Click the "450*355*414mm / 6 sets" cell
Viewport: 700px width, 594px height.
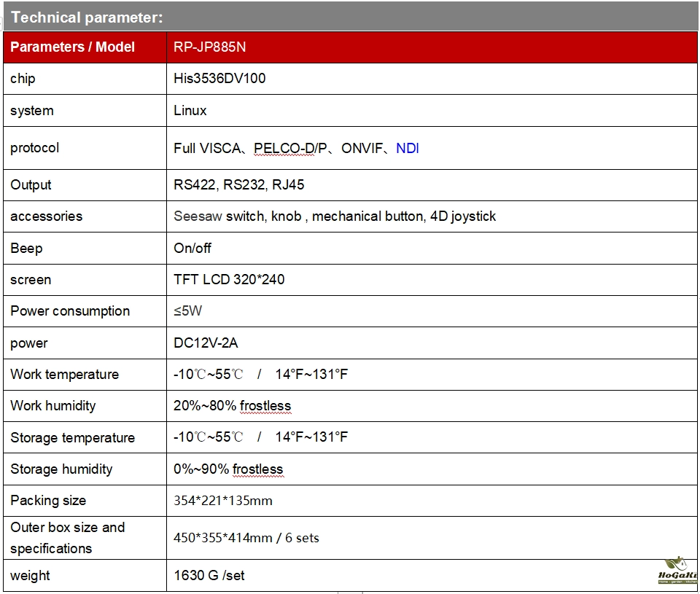point(246,538)
